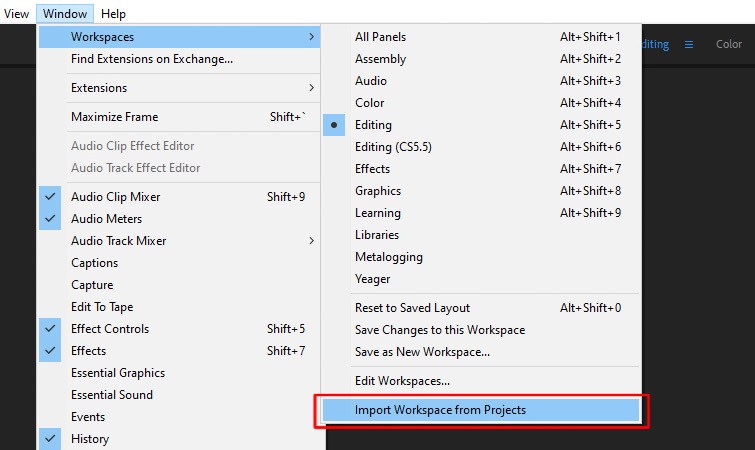Switch to the Audio workspace
The height and width of the screenshot is (450, 755).
point(482,81)
